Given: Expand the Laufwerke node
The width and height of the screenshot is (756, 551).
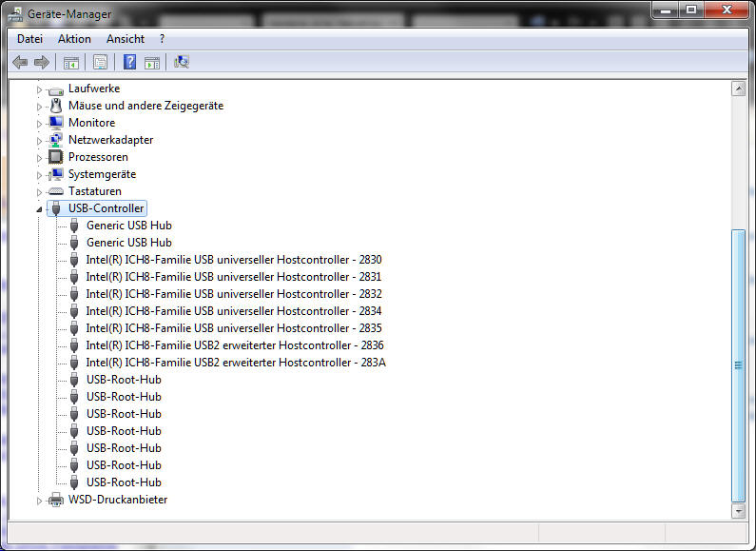Looking at the screenshot, I should 39,89.
